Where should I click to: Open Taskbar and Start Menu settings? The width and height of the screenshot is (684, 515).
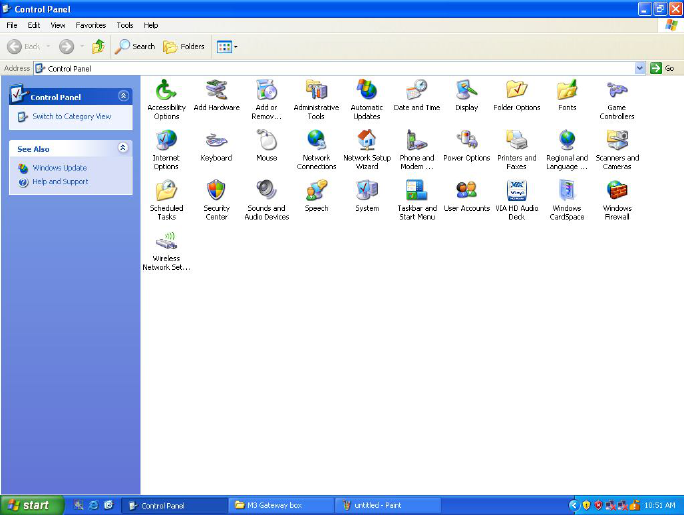417,200
